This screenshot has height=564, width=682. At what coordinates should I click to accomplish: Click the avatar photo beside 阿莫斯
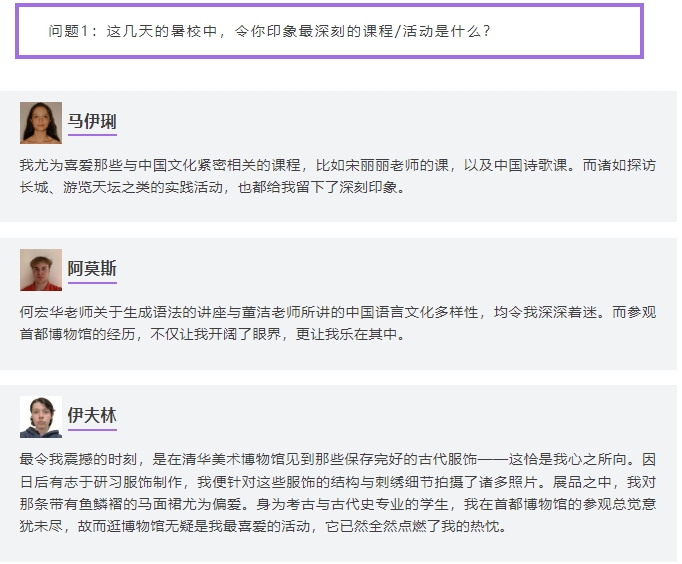tap(41, 270)
